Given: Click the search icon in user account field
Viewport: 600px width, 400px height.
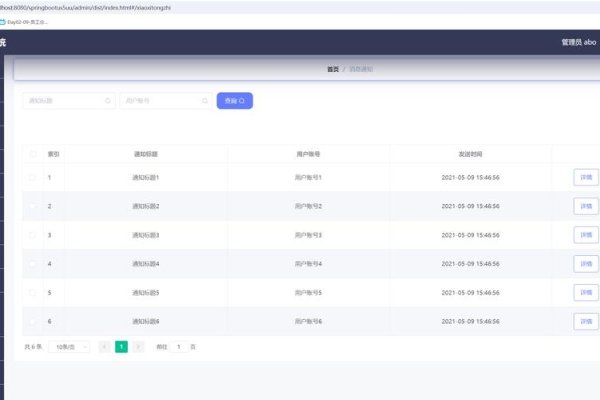Looking at the screenshot, I should tap(205, 101).
